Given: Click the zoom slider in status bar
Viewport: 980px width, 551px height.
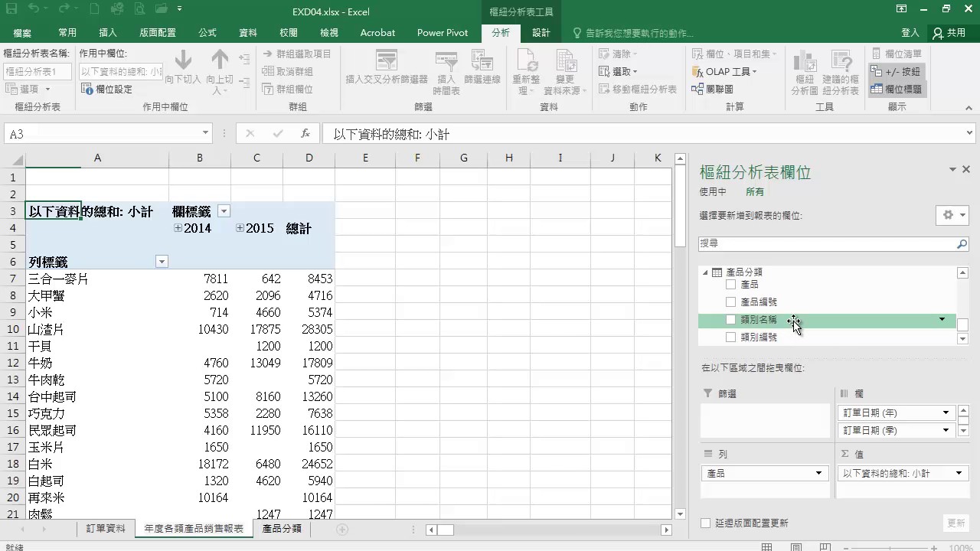Looking at the screenshot, I should [890, 548].
